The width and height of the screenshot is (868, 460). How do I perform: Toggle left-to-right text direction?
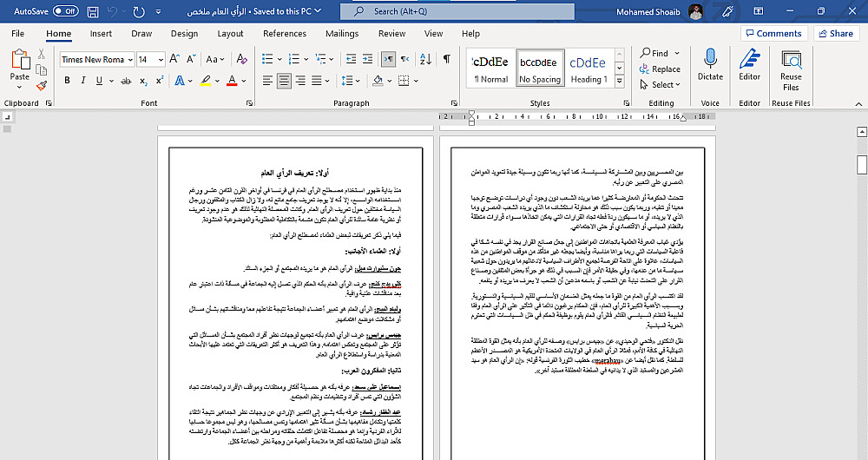pos(389,59)
